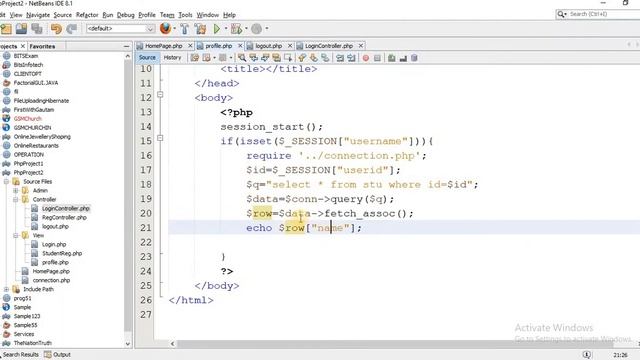Open dropdown arrow next to Debug Project
Image resolution: width=640 pixels, height=360 pixels.
click(x=246, y=29)
